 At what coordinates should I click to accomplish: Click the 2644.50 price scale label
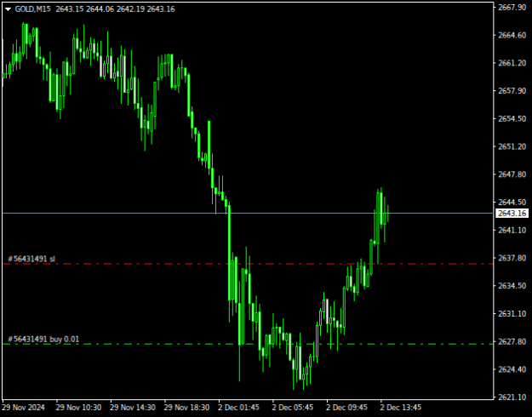(x=512, y=203)
